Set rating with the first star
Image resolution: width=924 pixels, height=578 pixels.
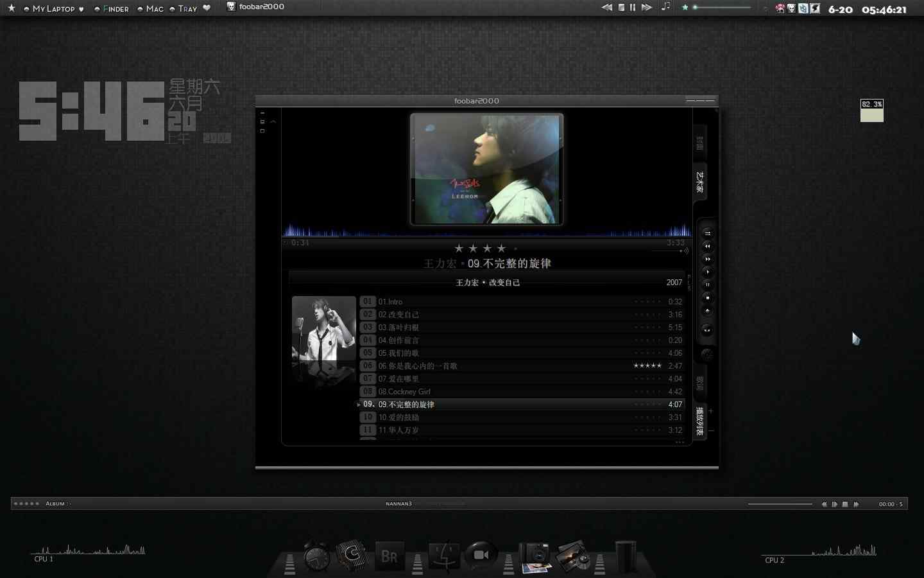(x=459, y=249)
